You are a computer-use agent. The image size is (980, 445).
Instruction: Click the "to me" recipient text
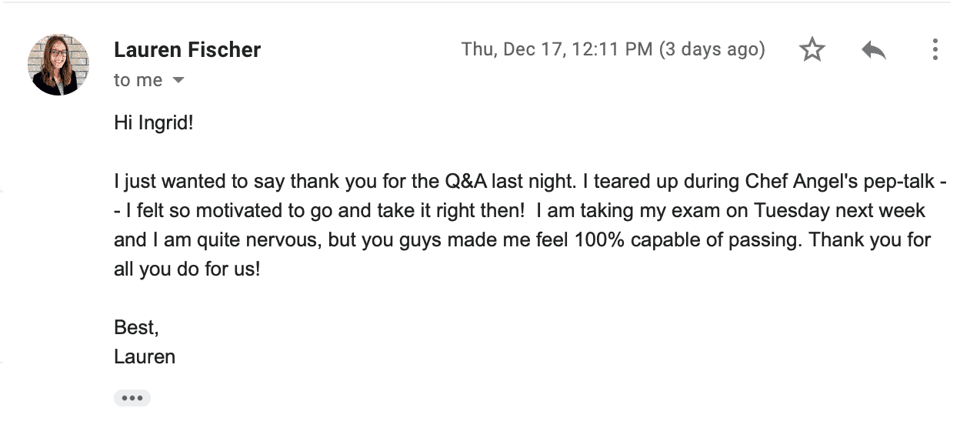138,80
